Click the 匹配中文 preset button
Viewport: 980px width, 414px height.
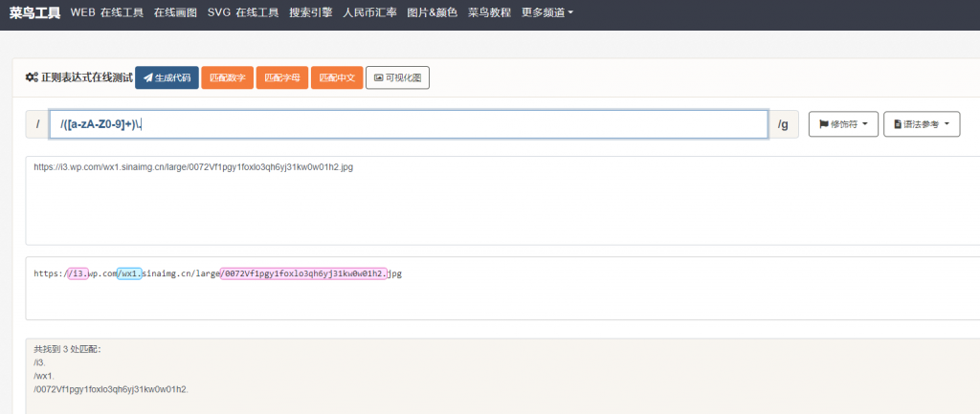tap(337, 78)
